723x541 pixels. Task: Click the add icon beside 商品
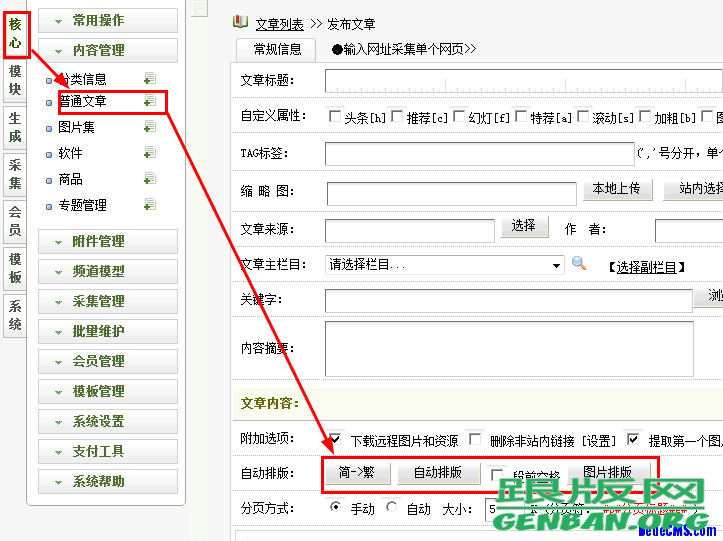(149, 178)
